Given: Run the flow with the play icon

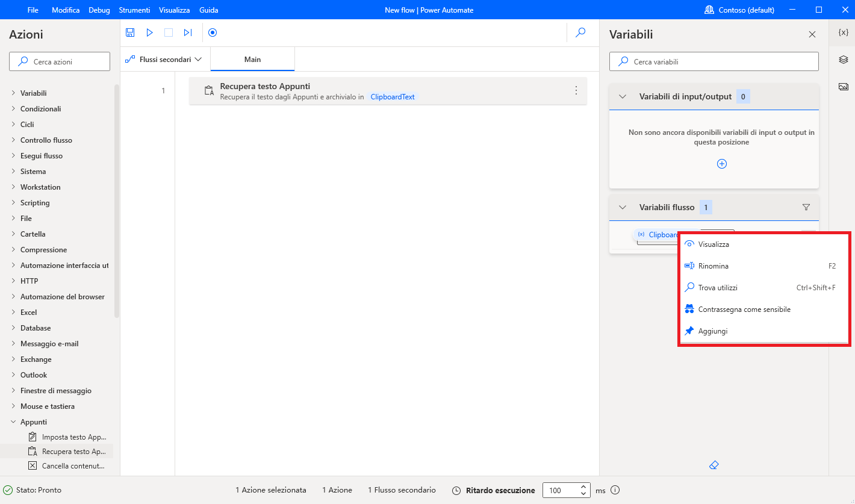Looking at the screenshot, I should (x=149, y=32).
